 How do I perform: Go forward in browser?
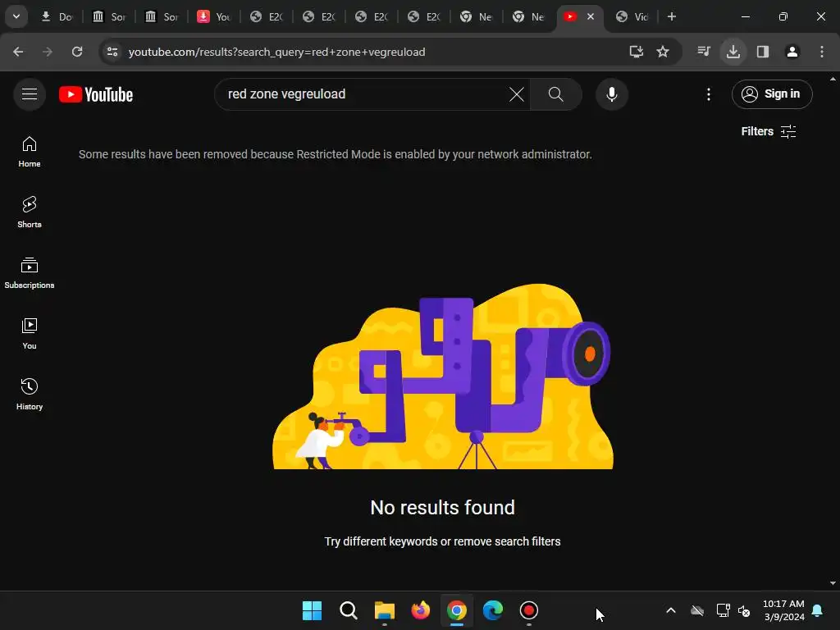pos(48,52)
